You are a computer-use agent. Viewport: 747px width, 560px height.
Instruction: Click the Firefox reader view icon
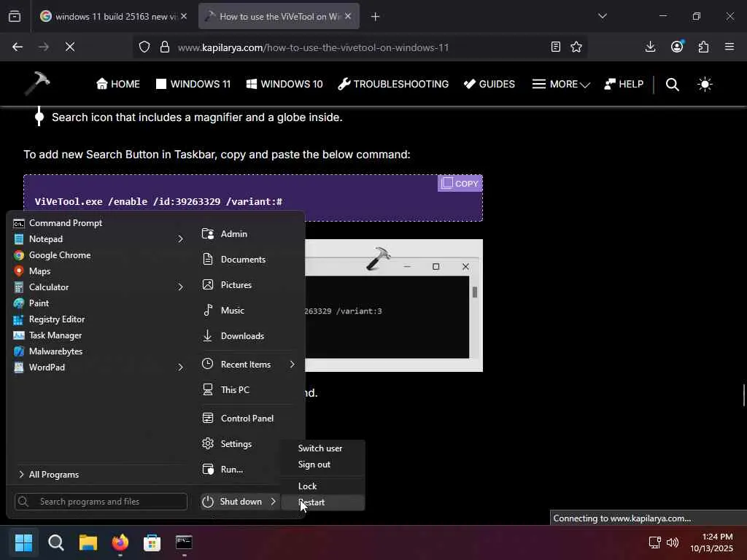(x=555, y=47)
